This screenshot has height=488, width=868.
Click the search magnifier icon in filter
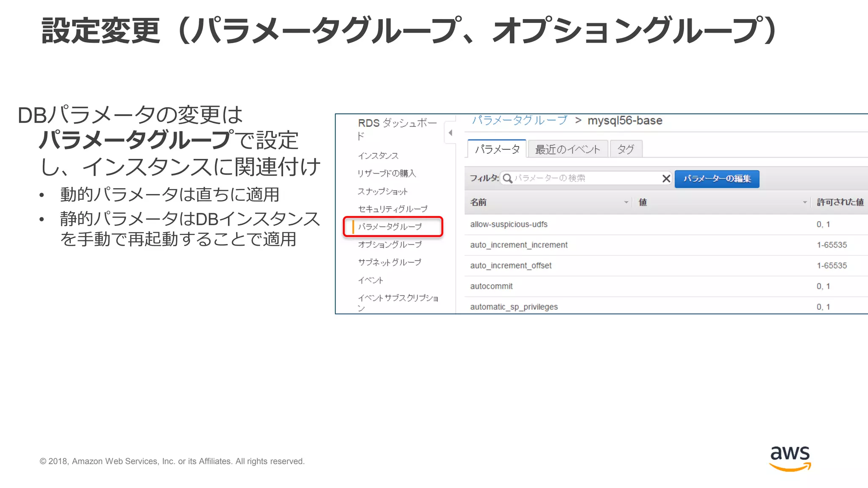507,178
